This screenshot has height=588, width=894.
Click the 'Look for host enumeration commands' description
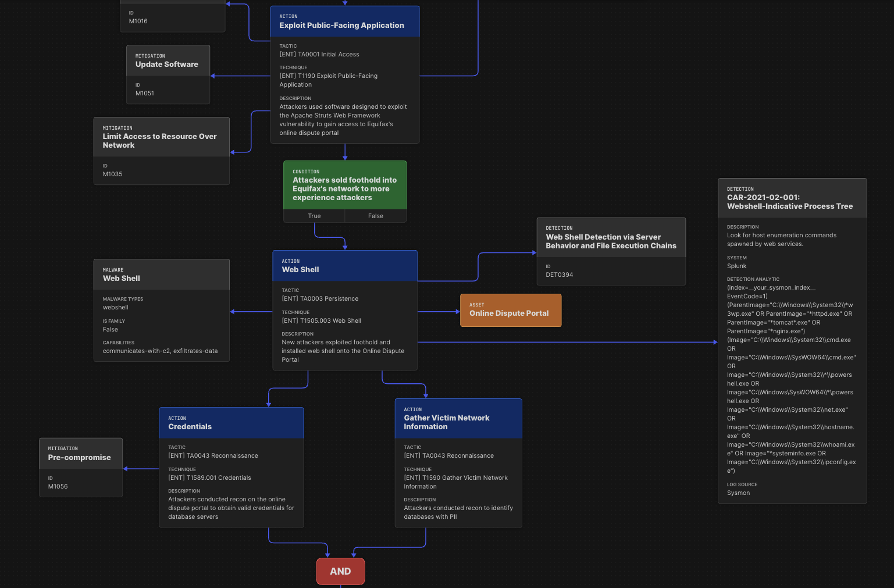coord(782,240)
